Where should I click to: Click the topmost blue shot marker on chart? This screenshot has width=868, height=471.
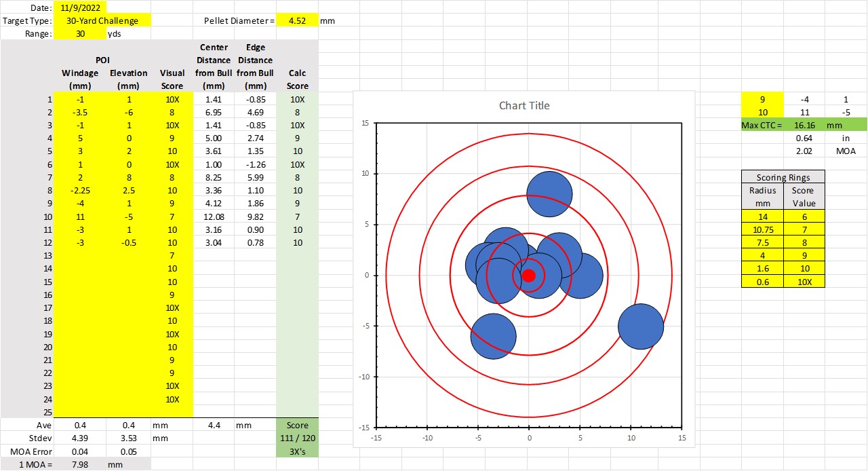click(x=549, y=194)
